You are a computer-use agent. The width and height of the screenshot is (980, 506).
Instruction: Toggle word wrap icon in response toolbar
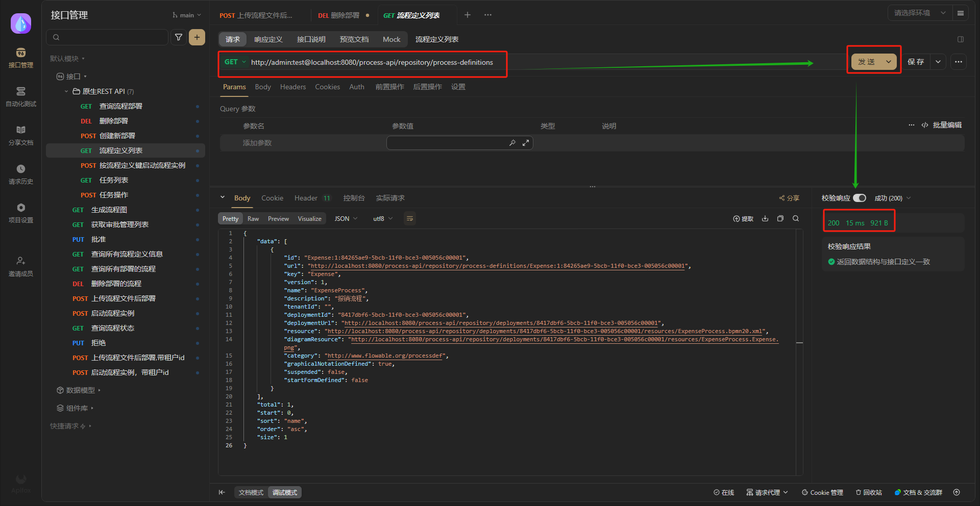coord(409,219)
